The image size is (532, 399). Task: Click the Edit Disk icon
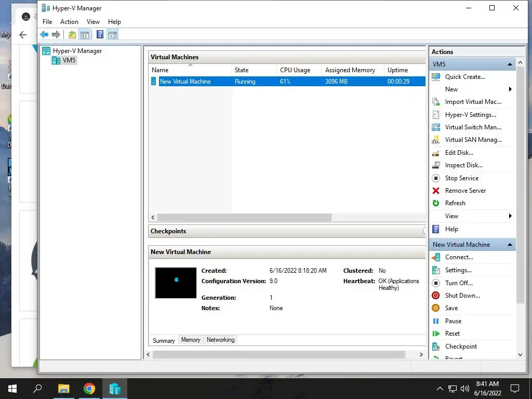tap(436, 153)
